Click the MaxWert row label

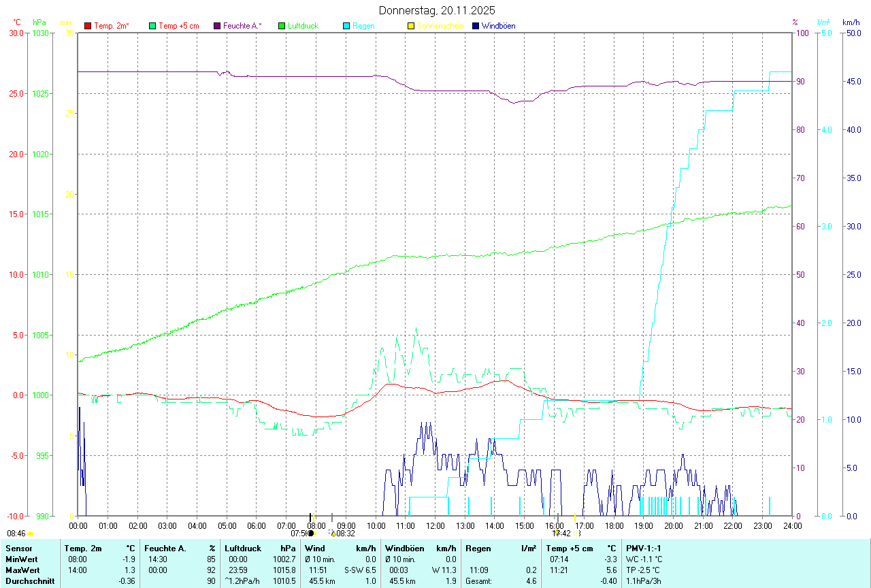coord(22,570)
